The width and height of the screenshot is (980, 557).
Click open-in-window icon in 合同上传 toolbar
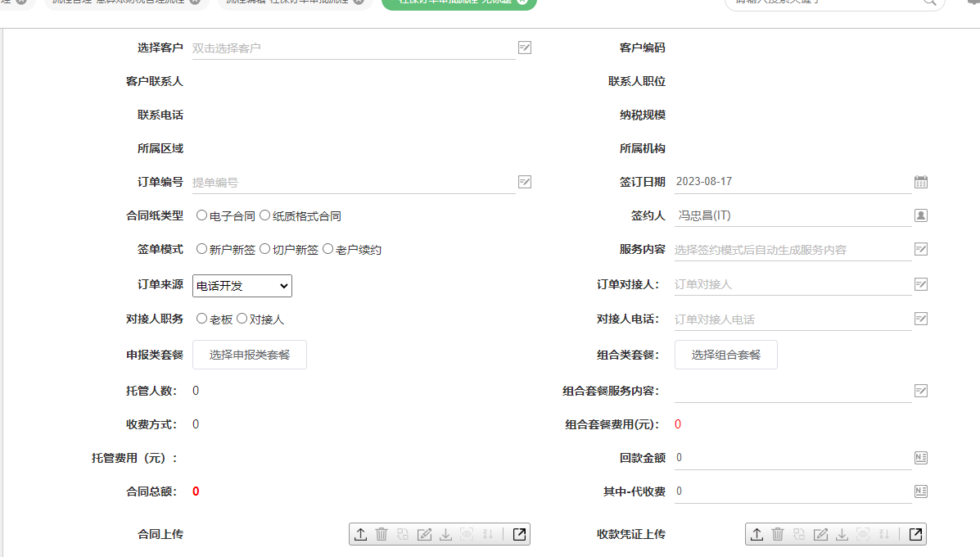[519, 535]
